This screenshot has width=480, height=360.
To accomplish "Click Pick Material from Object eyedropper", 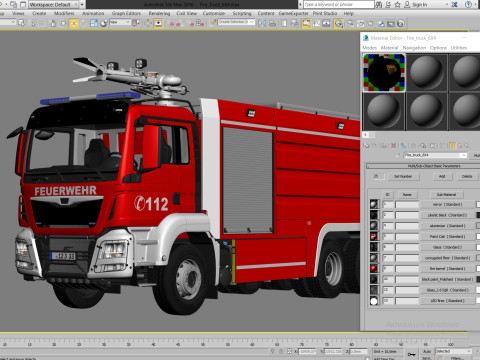I will 398,155.
